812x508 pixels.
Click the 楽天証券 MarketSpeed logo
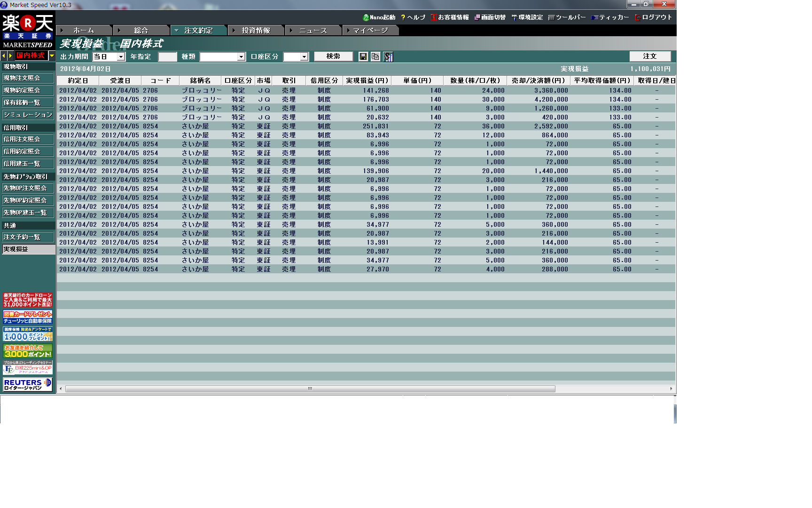pyautogui.click(x=28, y=31)
